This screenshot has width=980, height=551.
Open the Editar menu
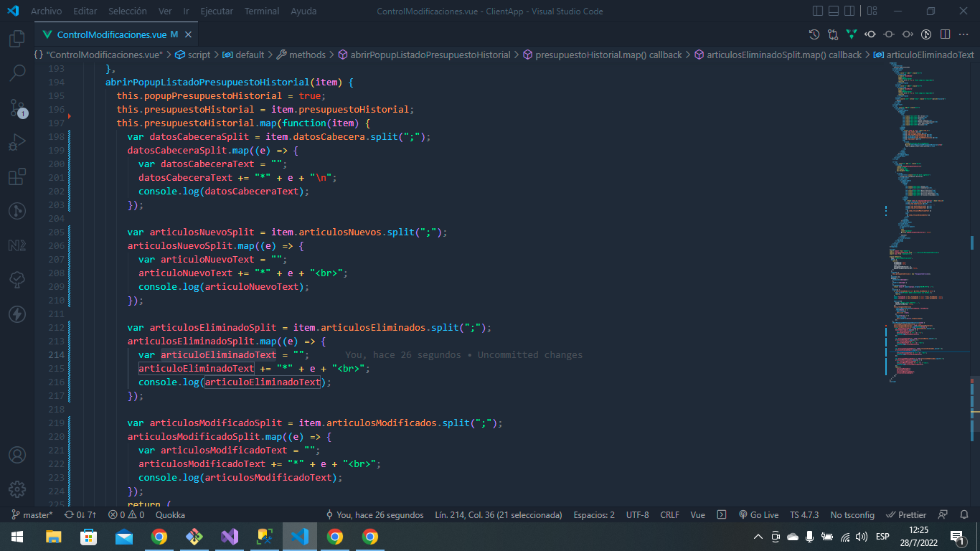85,11
